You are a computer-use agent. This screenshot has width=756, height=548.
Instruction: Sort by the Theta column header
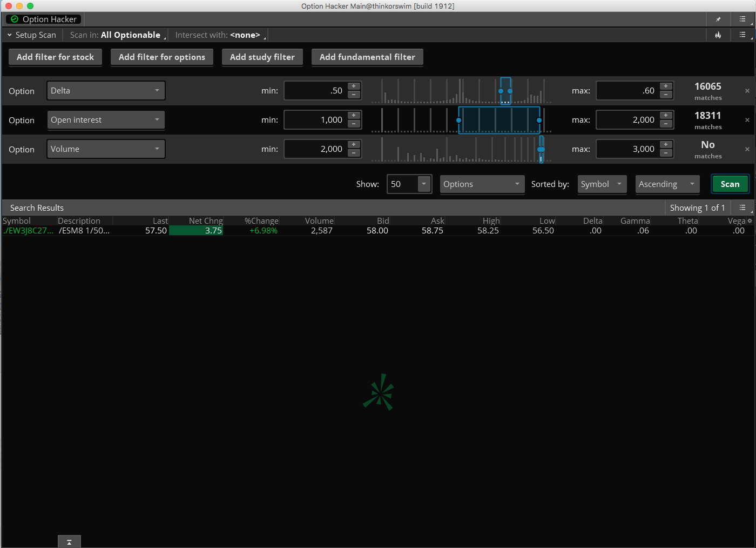click(687, 221)
